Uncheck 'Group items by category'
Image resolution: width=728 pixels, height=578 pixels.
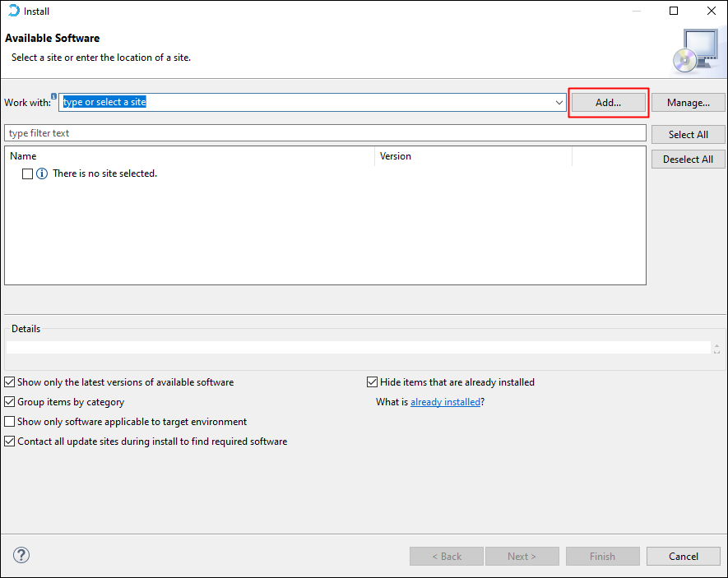pyautogui.click(x=10, y=402)
